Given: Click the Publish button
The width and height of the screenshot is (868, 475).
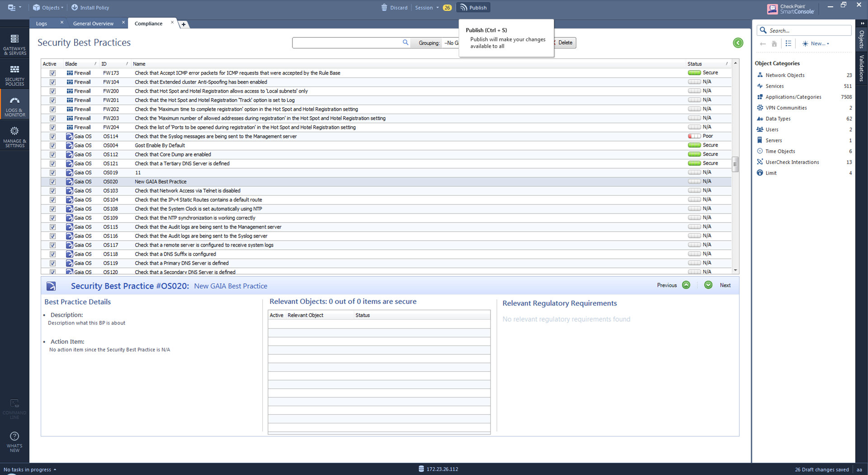Looking at the screenshot, I should coord(473,7).
